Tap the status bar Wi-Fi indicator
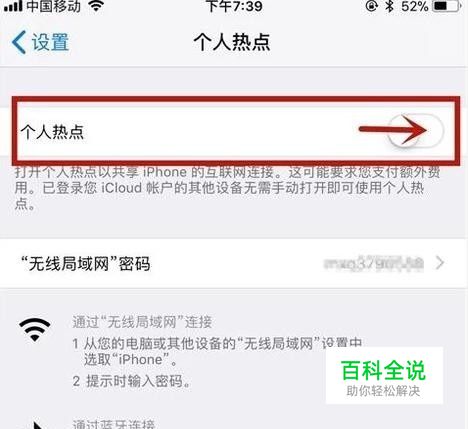Viewport: 468px width, 429px height. 96,6
